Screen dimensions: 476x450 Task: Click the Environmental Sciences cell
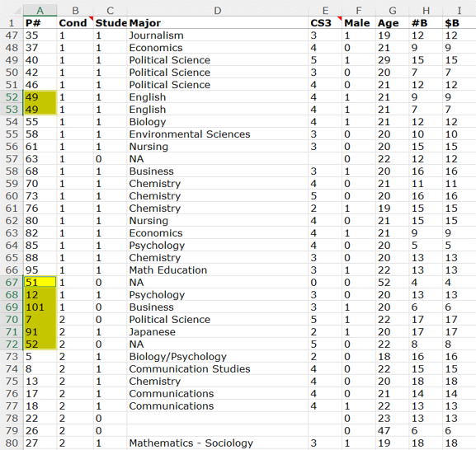217,134
